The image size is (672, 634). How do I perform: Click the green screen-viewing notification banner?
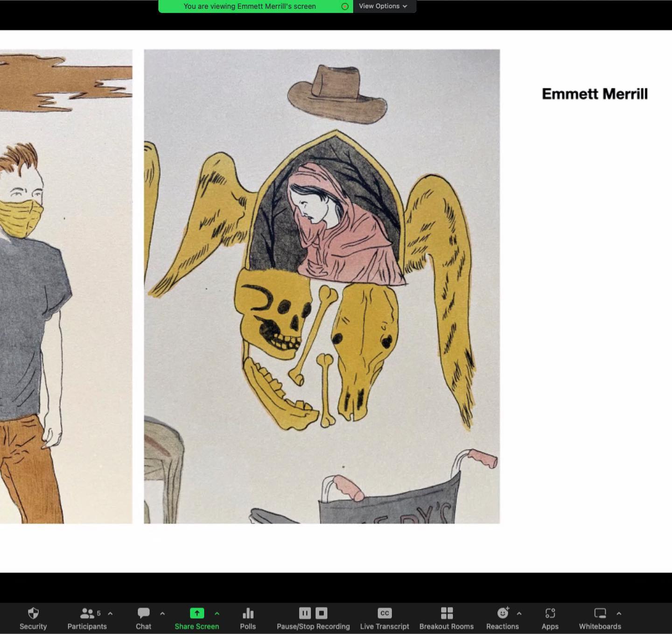(x=250, y=6)
